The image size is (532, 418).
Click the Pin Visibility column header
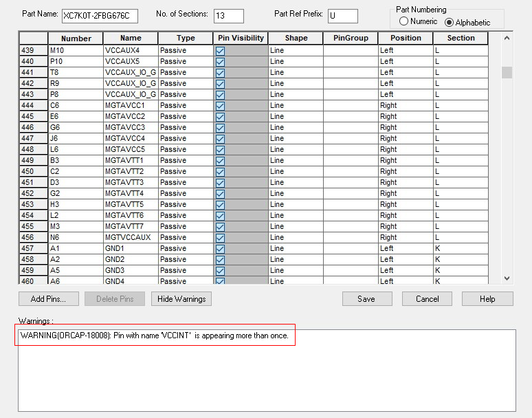[x=241, y=38]
